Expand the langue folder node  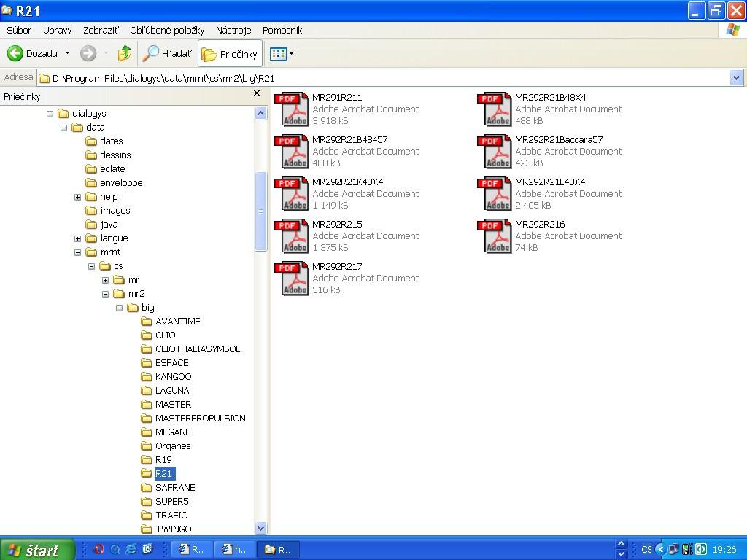77,238
